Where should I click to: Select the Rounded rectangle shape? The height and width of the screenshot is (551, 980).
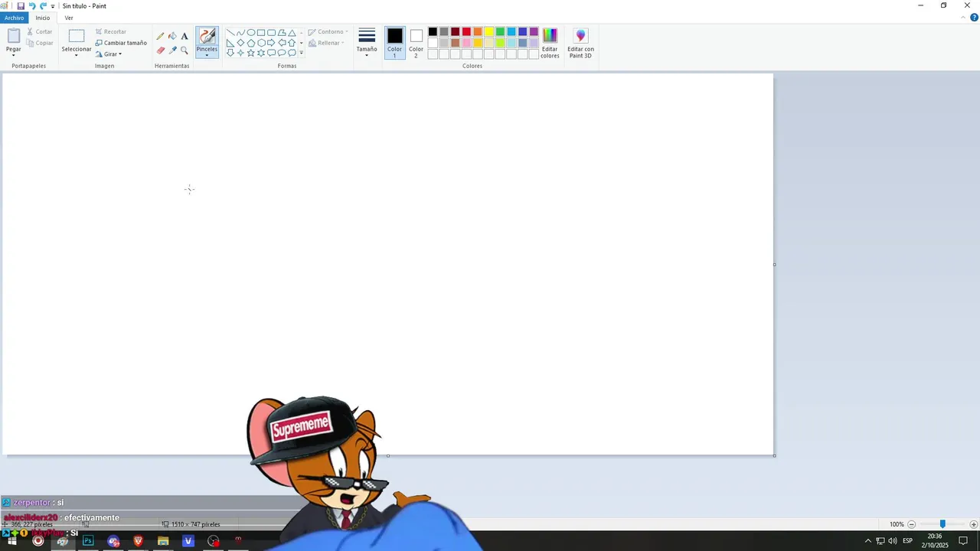[x=271, y=33]
